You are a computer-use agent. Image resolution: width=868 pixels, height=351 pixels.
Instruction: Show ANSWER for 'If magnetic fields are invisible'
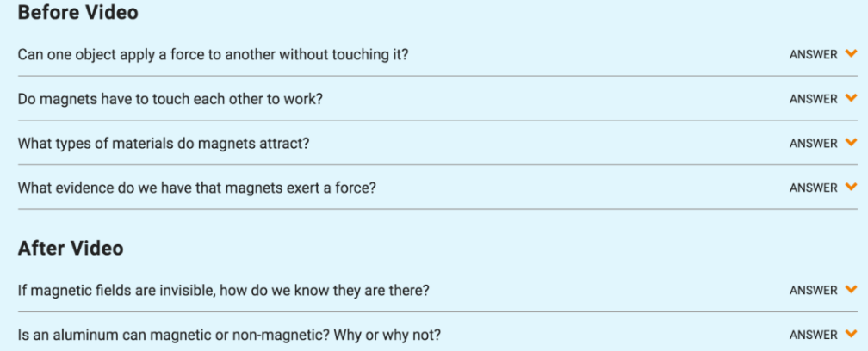click(x=813, y=290)
